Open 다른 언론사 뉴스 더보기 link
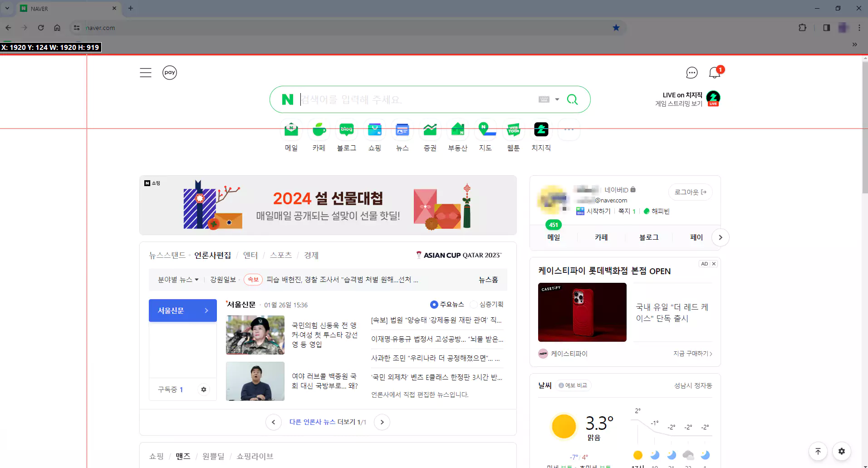Screen dimensions: 868x468 (328, 422)
